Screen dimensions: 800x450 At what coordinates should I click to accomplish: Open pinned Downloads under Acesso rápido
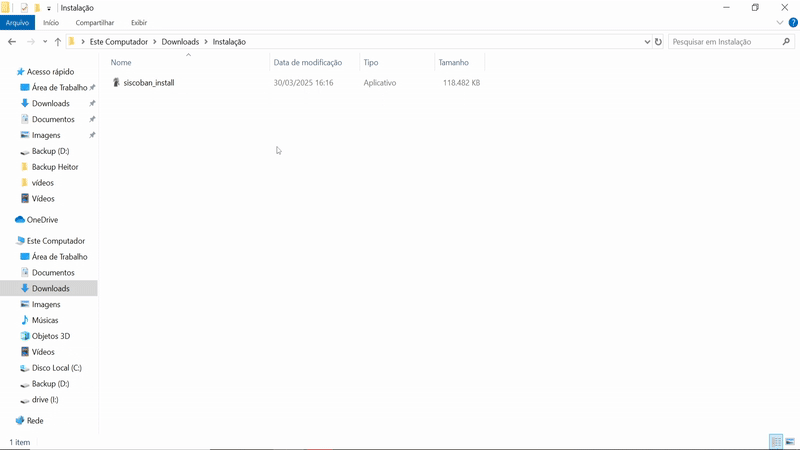click(51, 104)
